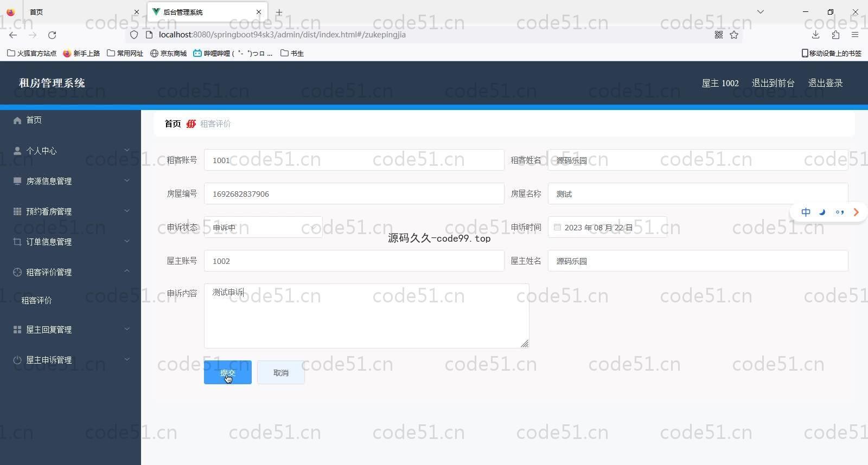Click the 屋主姓名 input field
The height and width of the screenshot is (465, 868).
(698, 261)
